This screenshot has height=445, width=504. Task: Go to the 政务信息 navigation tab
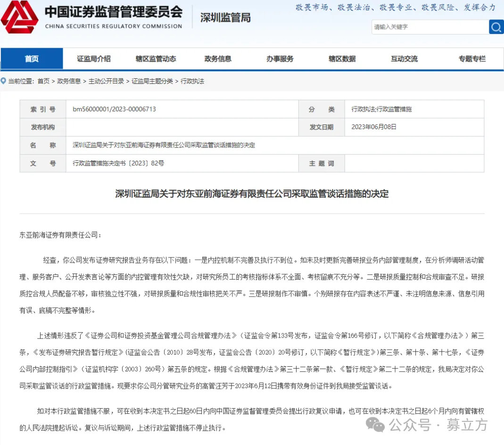218,59
